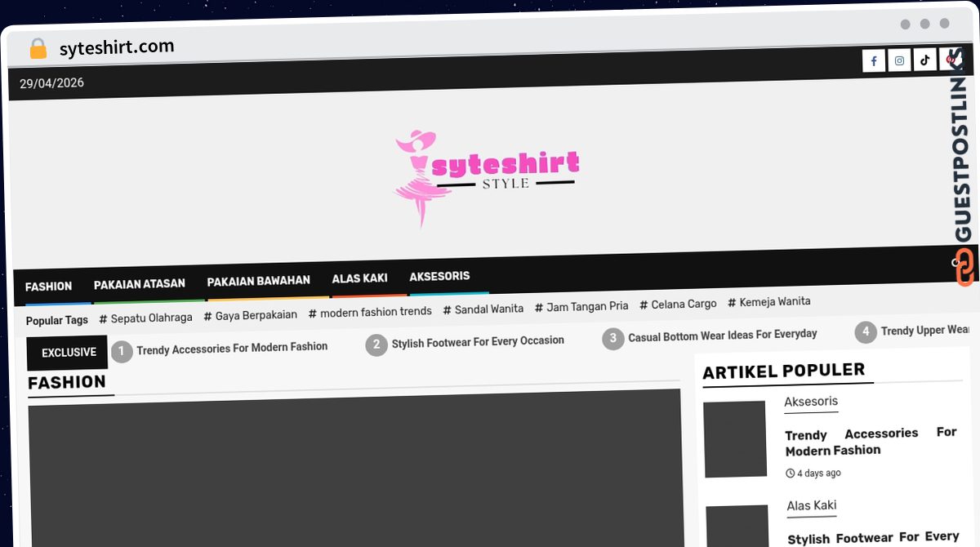The height and width of the screenshot is (547, 980).
Task: Open ticker item Stylish Footwear For Every Occasion
Action: pyautogui.click(x=478, y=341)
